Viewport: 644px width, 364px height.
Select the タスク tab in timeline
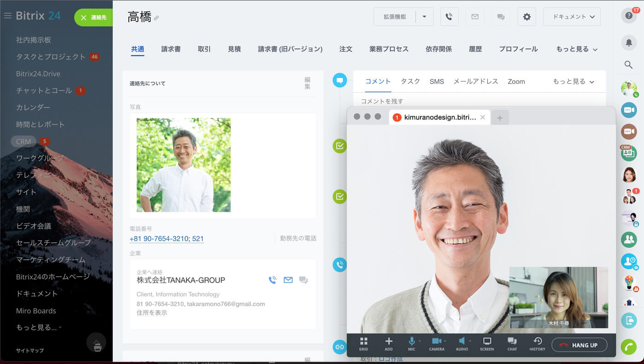(410, 81)
